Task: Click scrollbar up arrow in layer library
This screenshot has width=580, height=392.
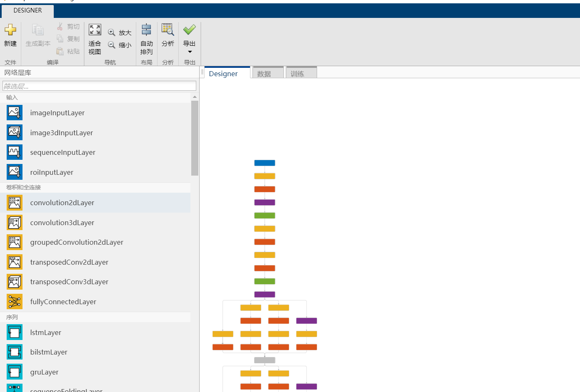Action: coord(195,97)
